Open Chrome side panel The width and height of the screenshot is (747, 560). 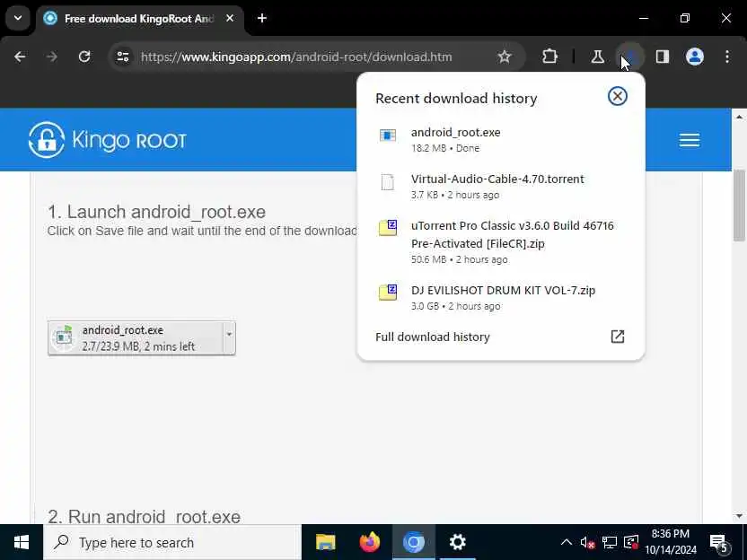(x=663, y=57)
